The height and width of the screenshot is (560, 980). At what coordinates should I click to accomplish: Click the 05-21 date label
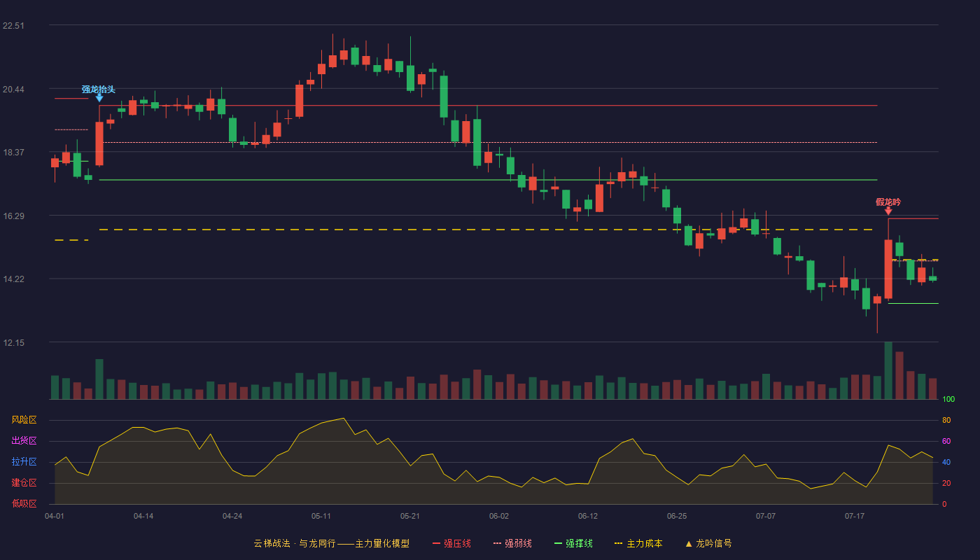pyautogui.click(x=410, y=516)
